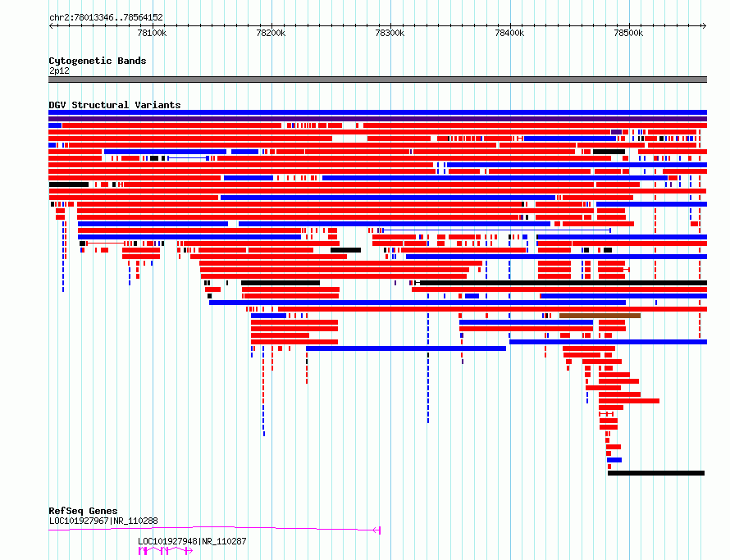Click the ruler's left arrowhead
The width and height of the screenshot is (730, 560).
click(x=51, y=26)
